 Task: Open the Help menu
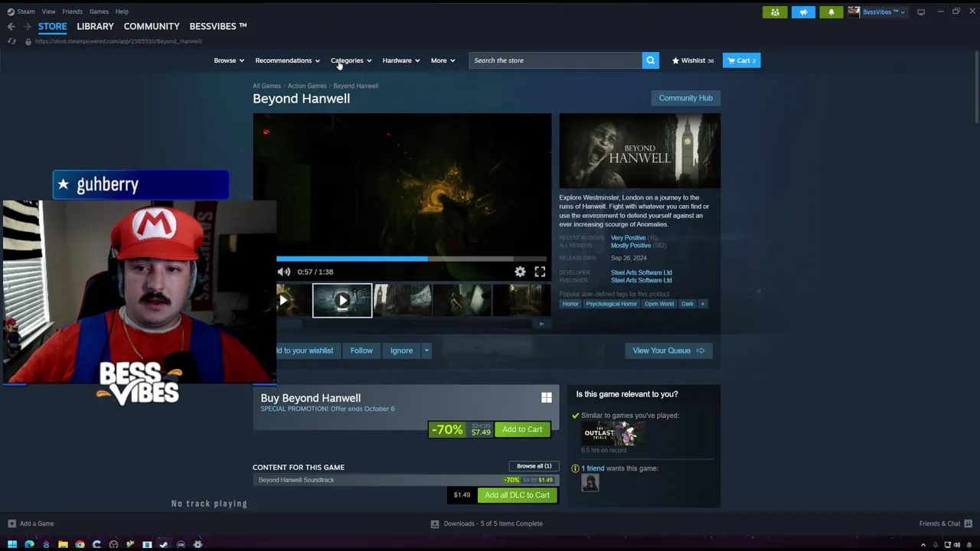point(122,11)
